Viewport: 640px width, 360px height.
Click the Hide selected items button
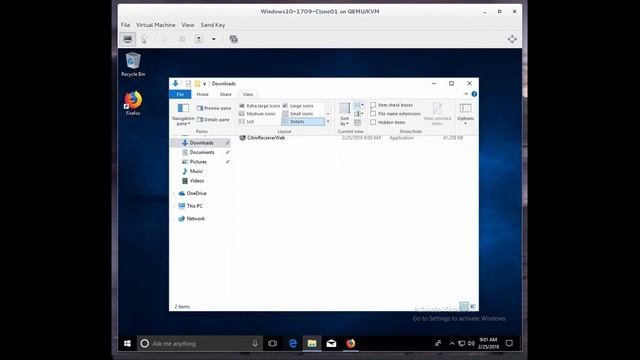coord(437,114)
